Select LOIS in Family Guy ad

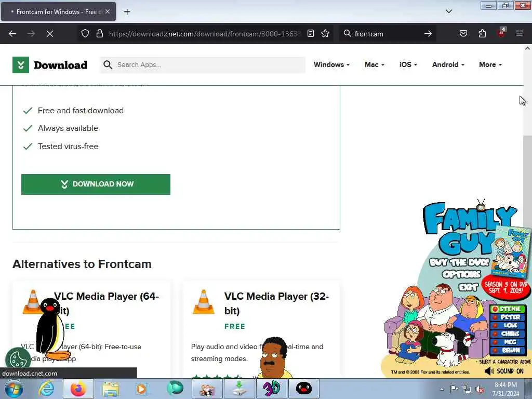508,325
